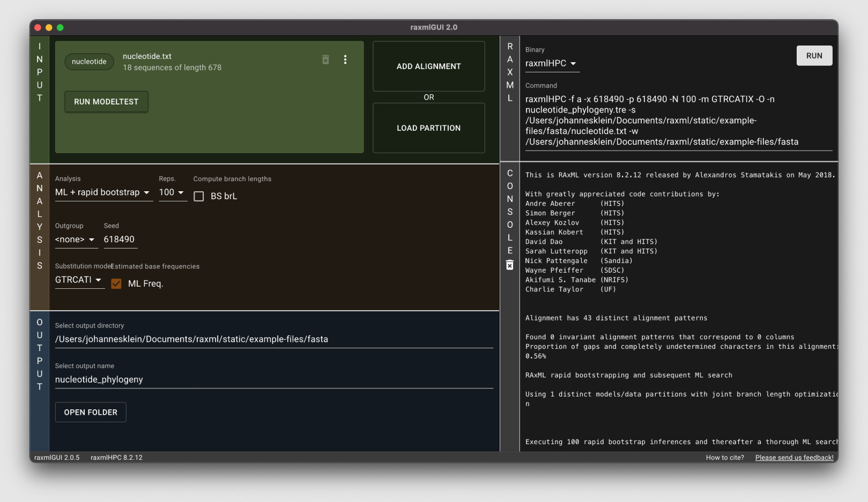Open the three-dot options menu for nucleotide.txt
The height and width of the screenshot is (502, 868).
345,59
